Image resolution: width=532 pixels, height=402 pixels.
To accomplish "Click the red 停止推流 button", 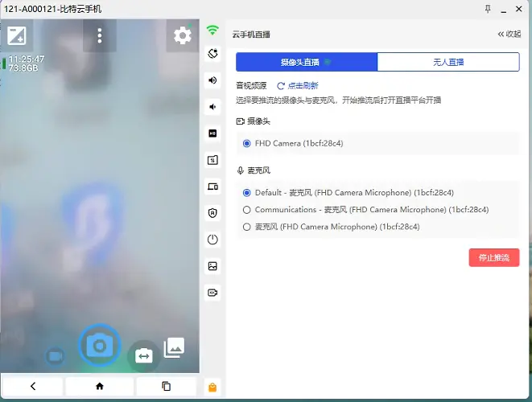I will [x=494, y=257].
